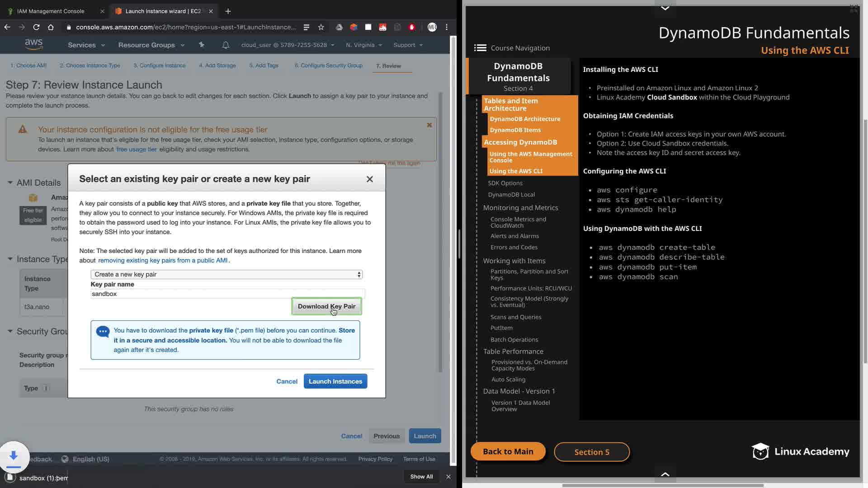Open the N. Virginia region dropdown

[x=364, y=45]
